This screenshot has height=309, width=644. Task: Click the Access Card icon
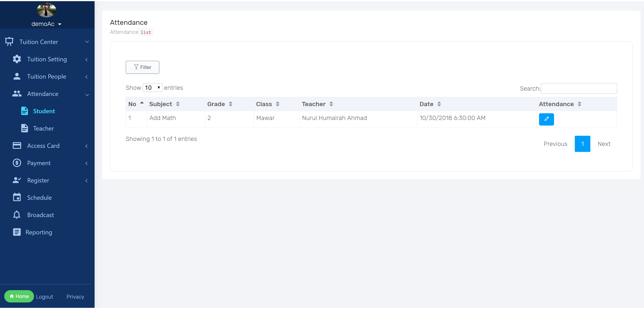(x=17, y=146)
